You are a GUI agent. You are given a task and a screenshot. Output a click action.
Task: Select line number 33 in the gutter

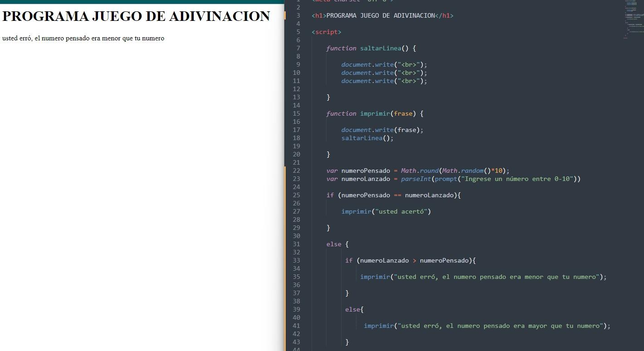point(296,260)
